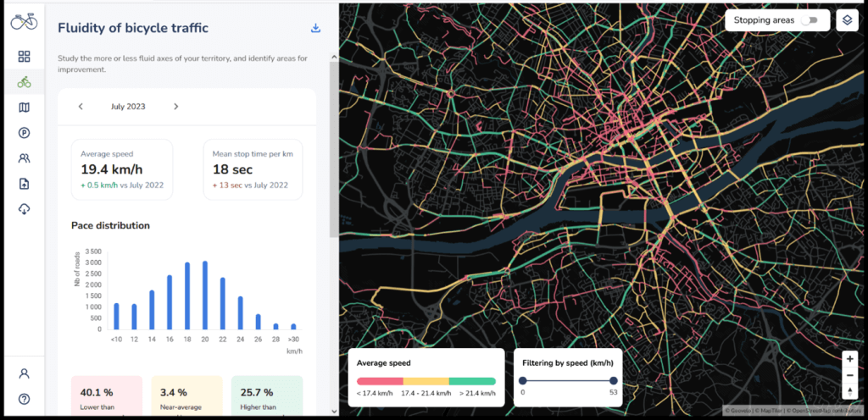Select the bicycle traffic sidebar icon
The image size is (868, 420).
[24, 82]
